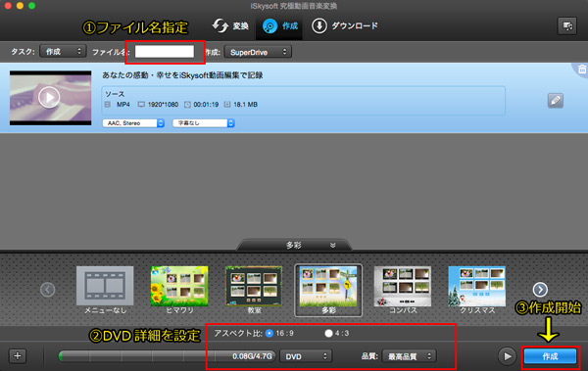Screen dimensions: 588x371
Task: Switch to the 作成 (Burn) tab
Action: 279,26
